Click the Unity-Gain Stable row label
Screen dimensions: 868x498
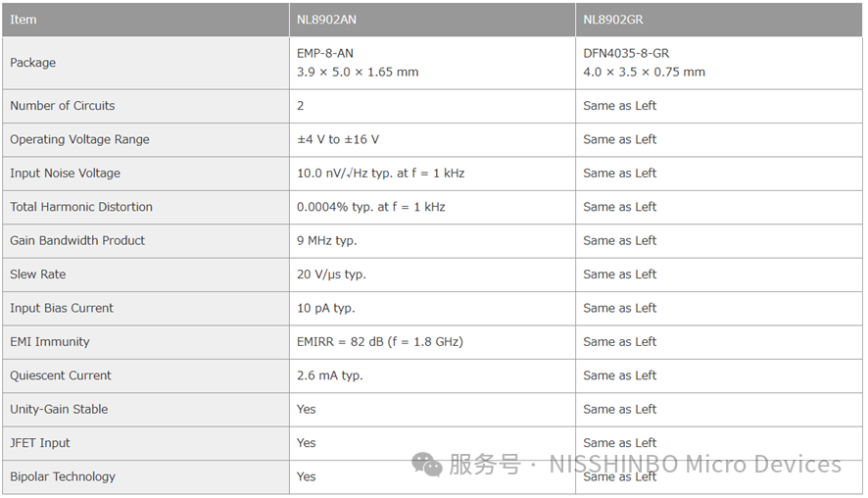(59, 409)
